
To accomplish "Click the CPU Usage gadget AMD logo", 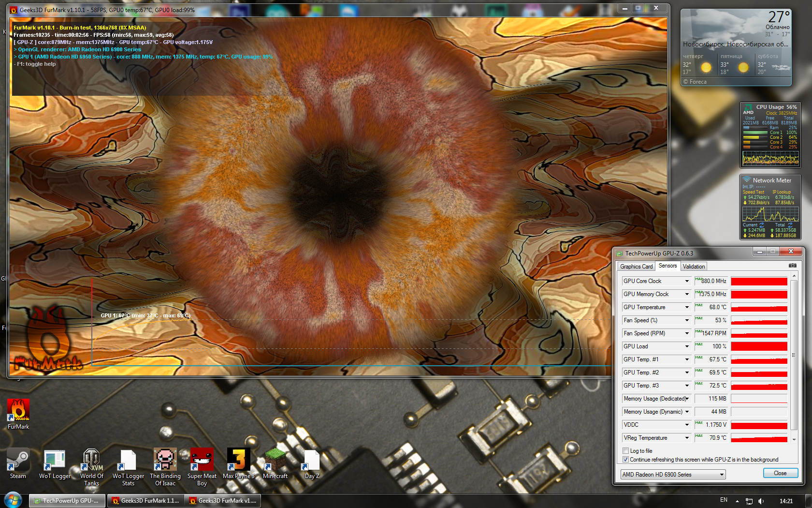I will click(748, 109).
